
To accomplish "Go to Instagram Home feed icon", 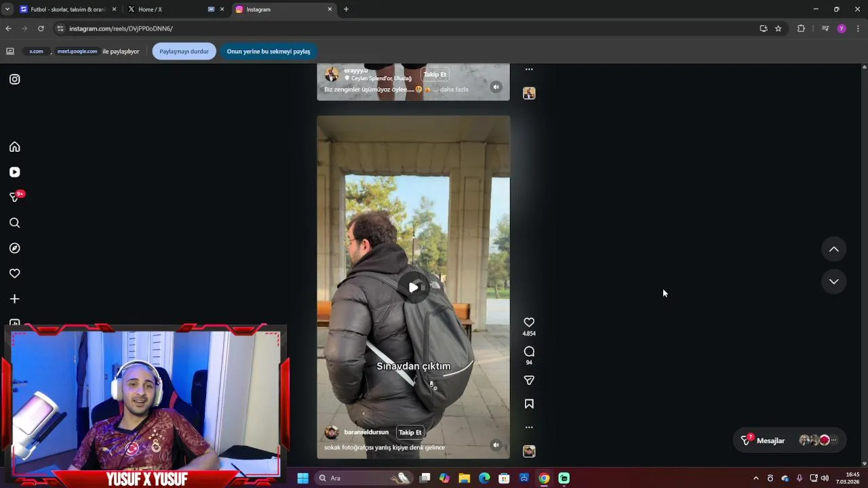I will [x=14, y=147].
